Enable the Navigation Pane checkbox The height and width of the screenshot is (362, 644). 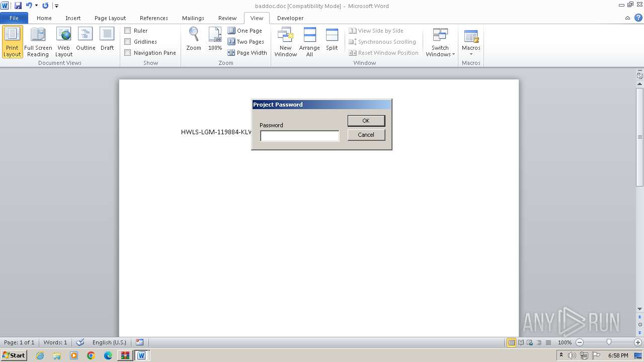point(128,53)
